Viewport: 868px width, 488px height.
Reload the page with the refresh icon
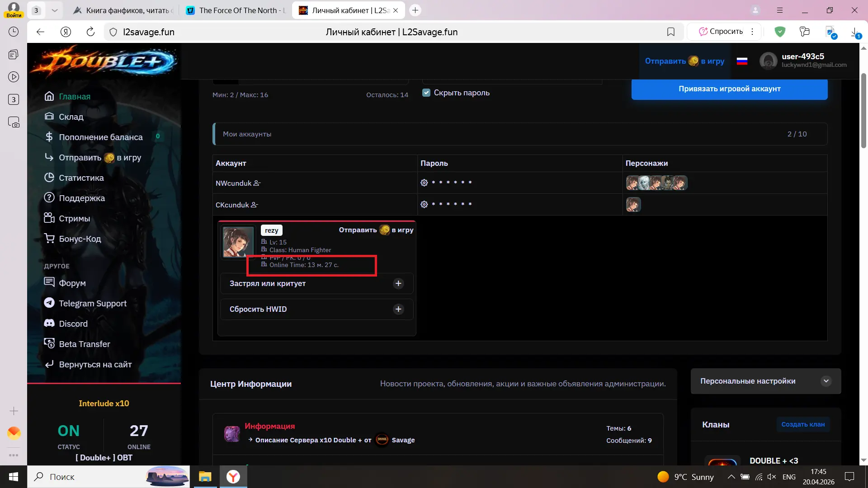(90, 32)
